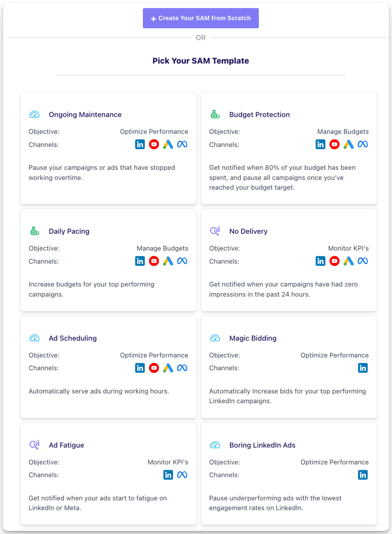Click the gauge icon beside Magic Bidding

215,338
